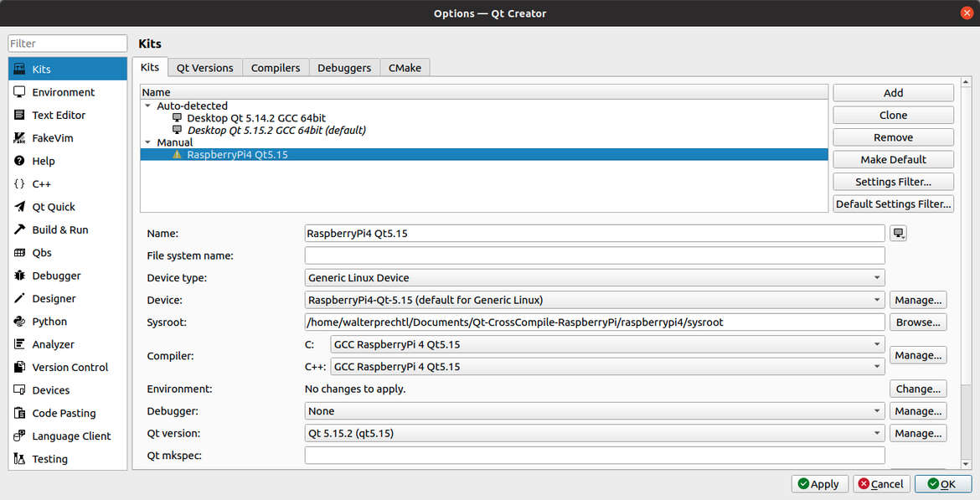Open Default Settings Filter... button
Viewport: 980px width, 500px height.
click(x=893, y=204)
